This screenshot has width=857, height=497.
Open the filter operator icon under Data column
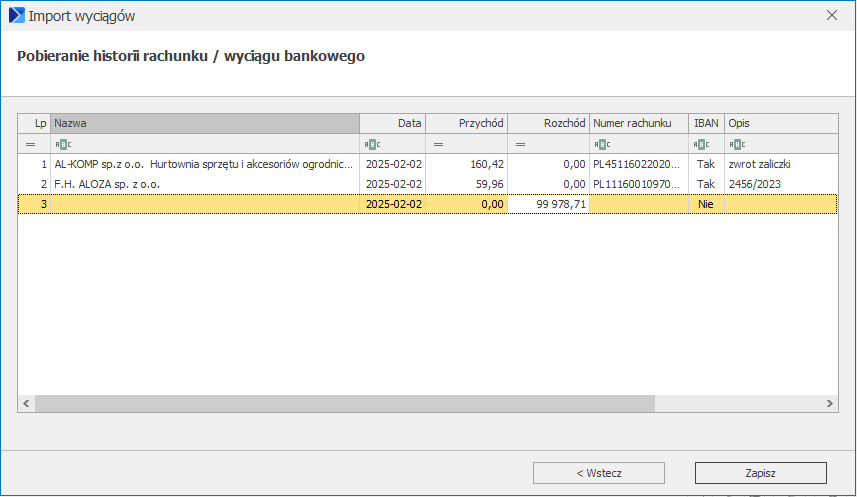[x=372, y=144]
